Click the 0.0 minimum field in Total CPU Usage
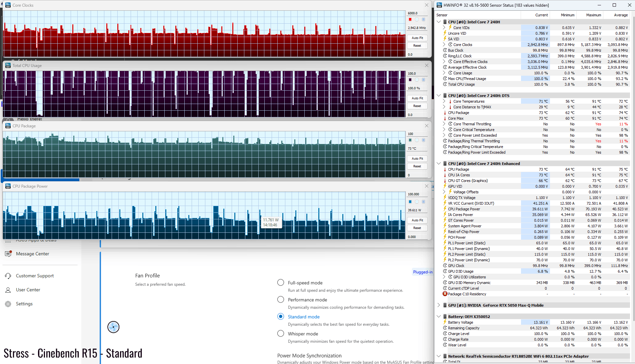Image resolution: width=635 pixels, height=364 pixels. [x=417, y=115]
